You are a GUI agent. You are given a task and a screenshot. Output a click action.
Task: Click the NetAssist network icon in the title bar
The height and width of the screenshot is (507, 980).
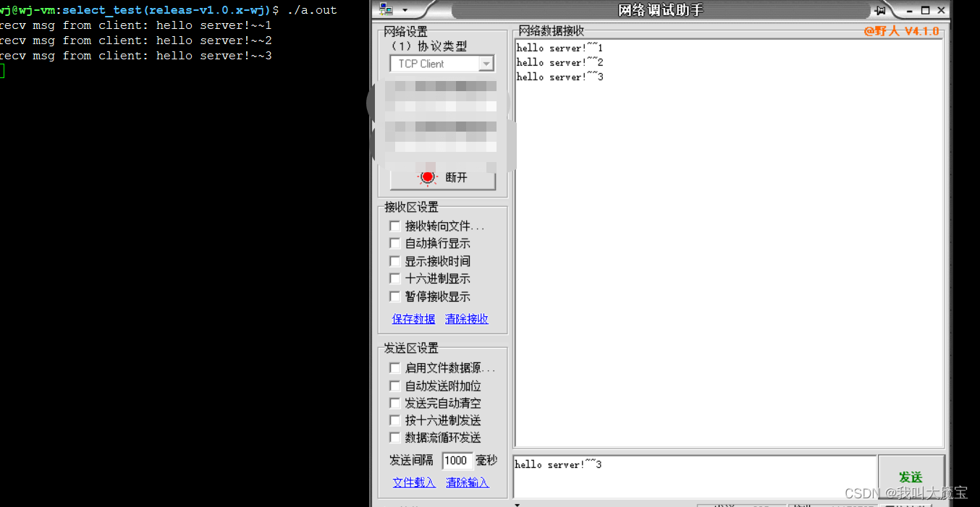tap(387, 9)
